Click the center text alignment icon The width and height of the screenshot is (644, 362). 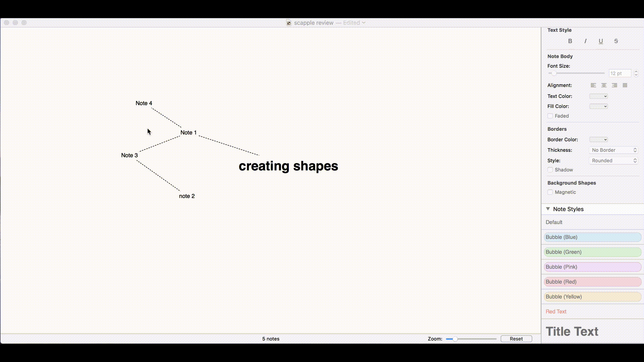pos(604,85)
